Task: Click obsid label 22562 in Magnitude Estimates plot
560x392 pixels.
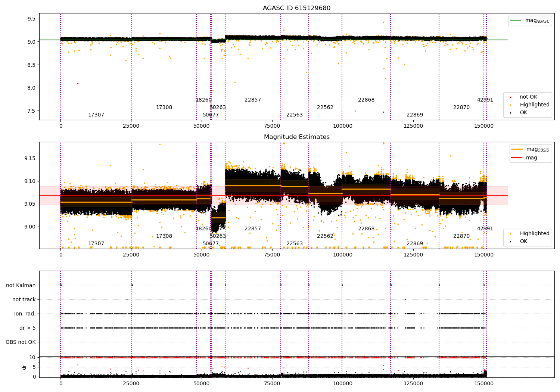Action: coord(325,236)
